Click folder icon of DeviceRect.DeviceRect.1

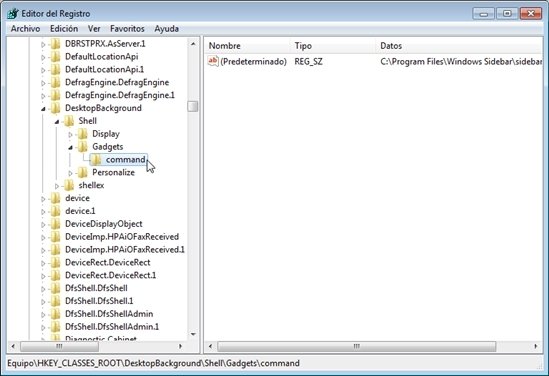coord(55,276)
